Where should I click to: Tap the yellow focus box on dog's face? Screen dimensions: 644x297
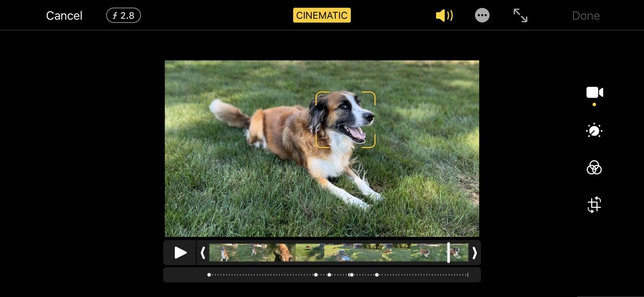346,120
